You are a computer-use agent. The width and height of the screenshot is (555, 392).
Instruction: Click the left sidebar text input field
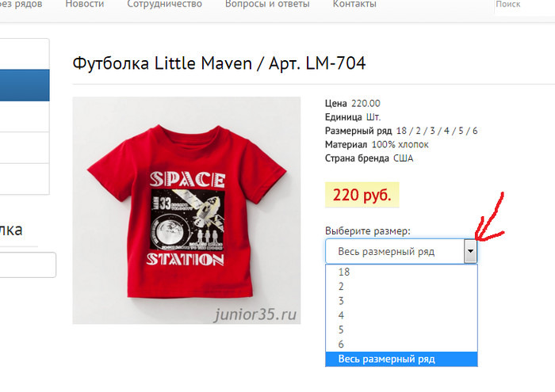point(27,265)
